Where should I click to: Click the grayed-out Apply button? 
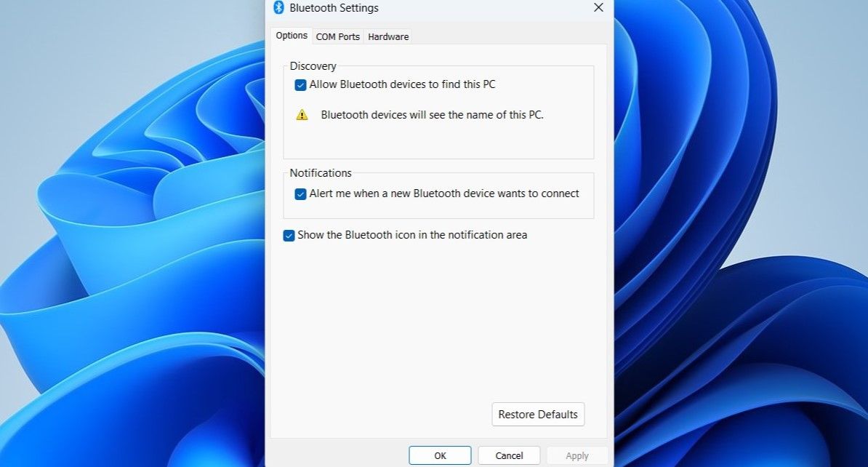click(x=577, y=455)
